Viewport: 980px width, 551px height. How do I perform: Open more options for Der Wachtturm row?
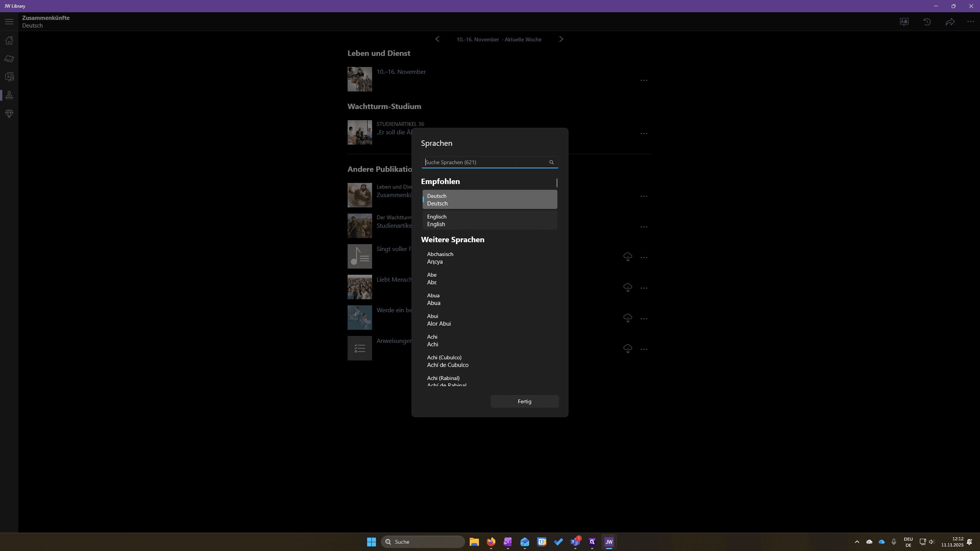(x=644, y=227)
